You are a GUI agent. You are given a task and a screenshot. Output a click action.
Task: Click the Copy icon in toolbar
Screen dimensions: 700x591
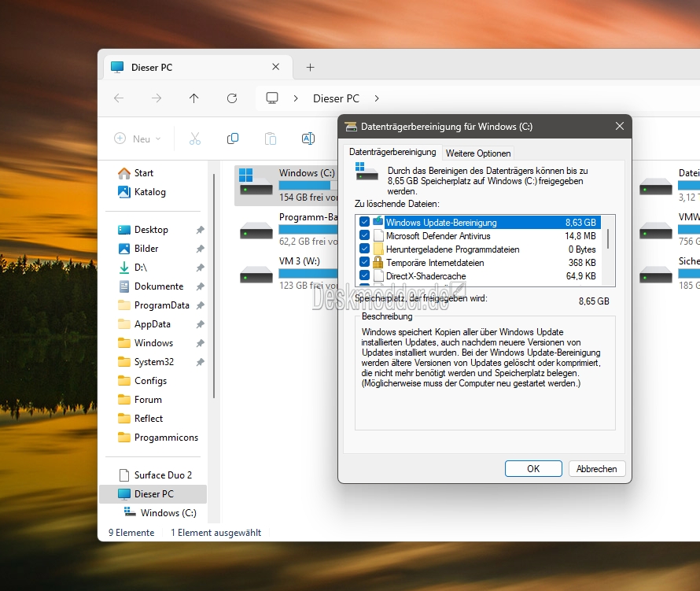(x=233, y=139)
